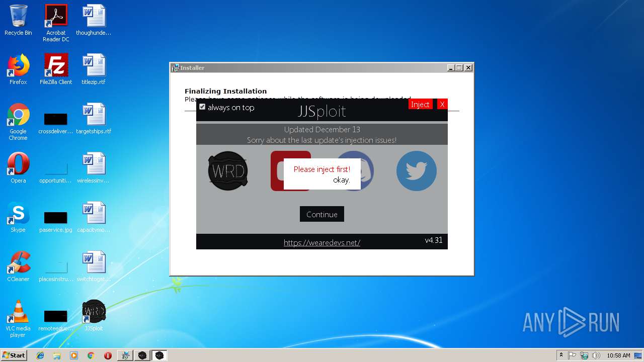Image resolution: width=644 pixels, height=362 pixels.
Task: Click the JJSploit title text
Action: click(322, 111)
